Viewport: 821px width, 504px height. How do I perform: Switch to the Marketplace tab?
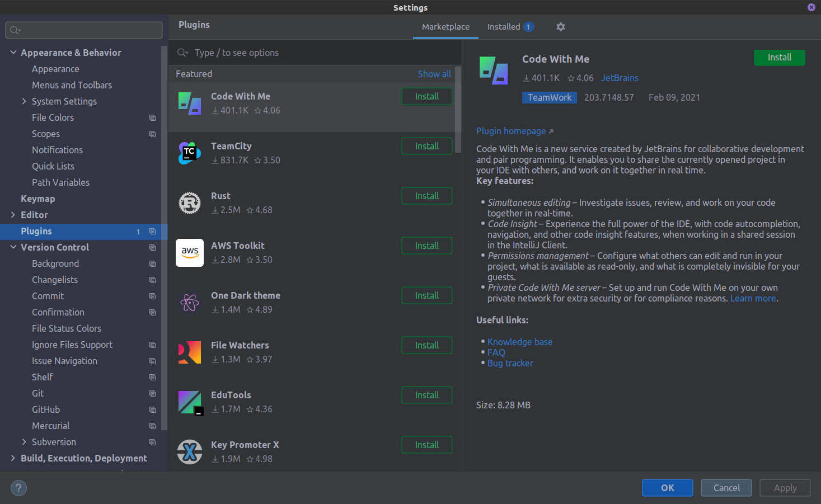(x=445, y=27)
